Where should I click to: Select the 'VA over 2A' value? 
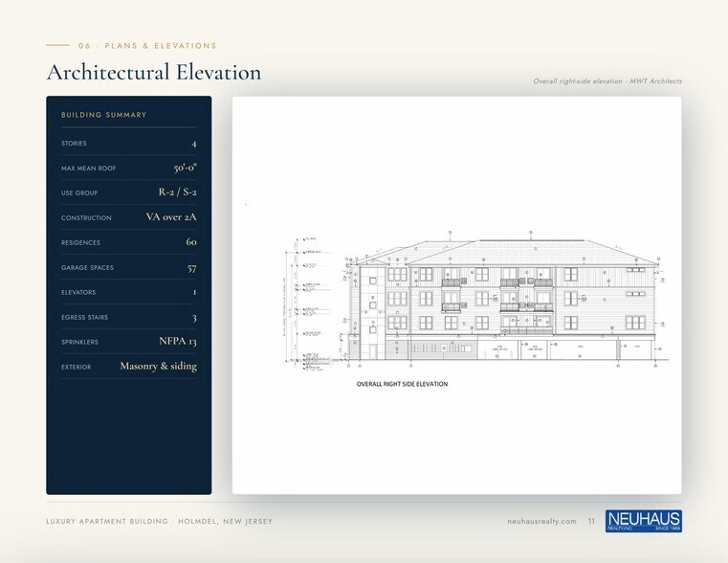tap(171, 217)
